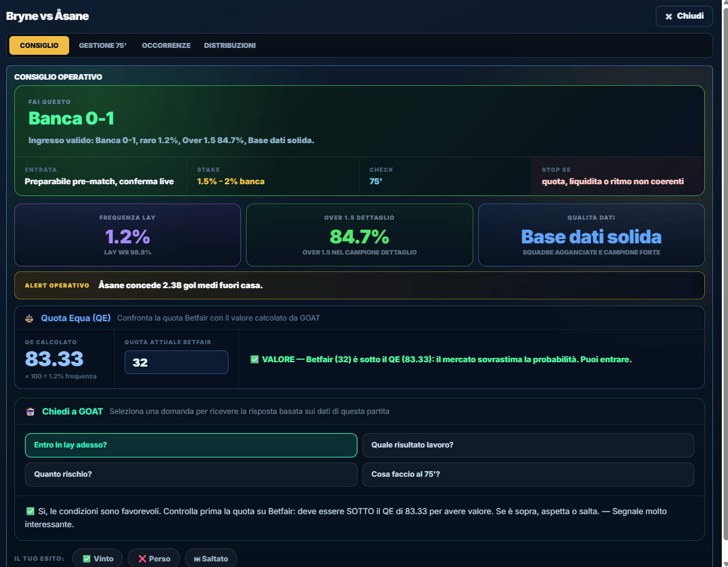Click the '= 100 ÷ 1.2% frequenza' formula text
728x567 pixels.
(61, 377)
